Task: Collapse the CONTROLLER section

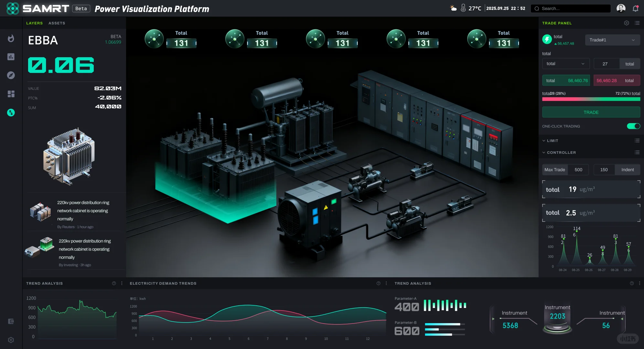Action: 561,153
